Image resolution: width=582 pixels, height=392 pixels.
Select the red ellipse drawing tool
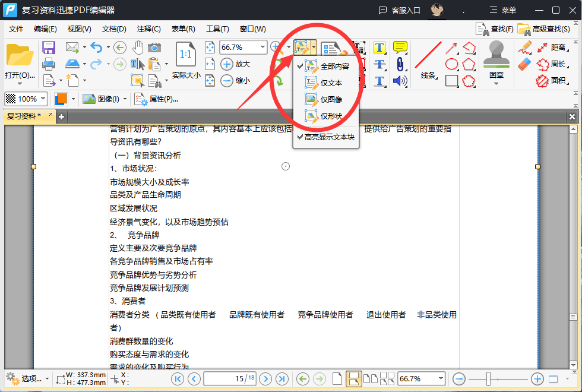tap(451, 64)
